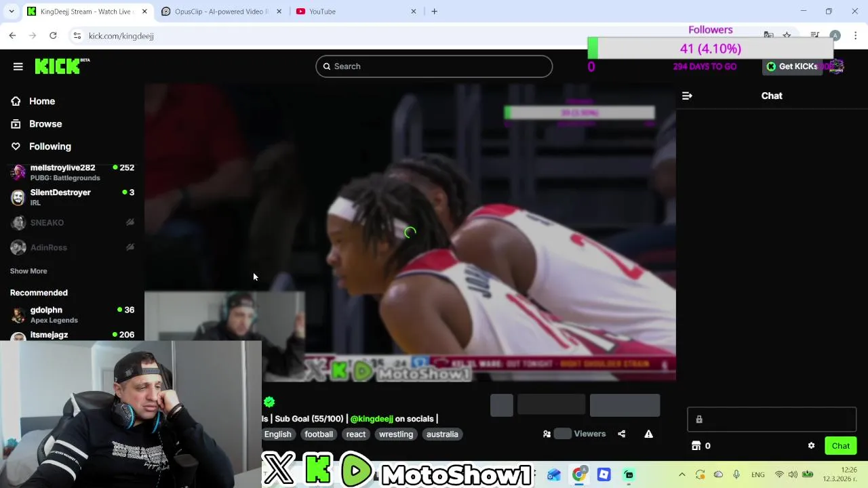Click the ENG language indicator
The width and height of the screenshot is (868, 488).
tap(758, 474)
